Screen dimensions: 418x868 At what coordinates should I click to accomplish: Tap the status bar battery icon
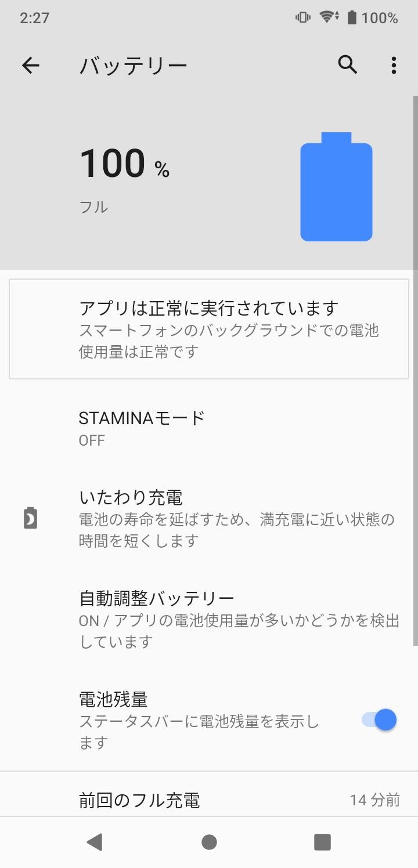point(352,17)
